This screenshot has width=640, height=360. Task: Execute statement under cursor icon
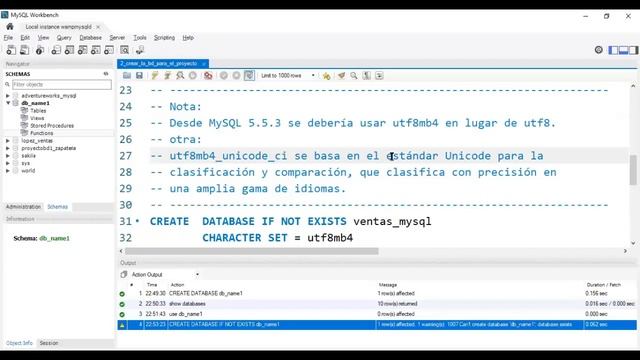167,76
